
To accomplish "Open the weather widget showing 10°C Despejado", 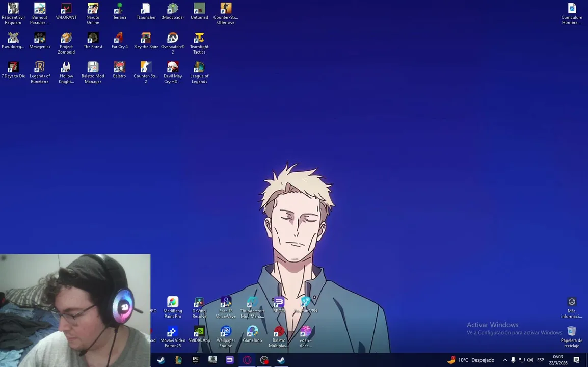I will [471, 360].
